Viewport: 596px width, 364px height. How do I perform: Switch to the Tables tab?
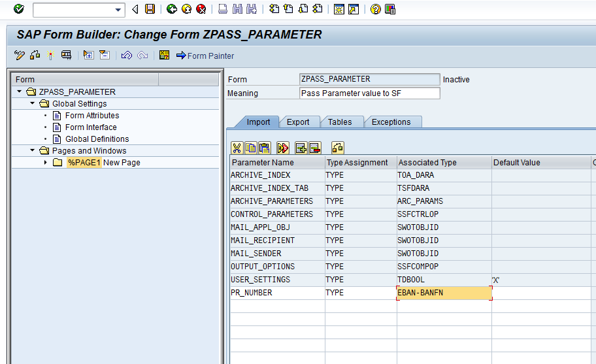pos(340,122)
